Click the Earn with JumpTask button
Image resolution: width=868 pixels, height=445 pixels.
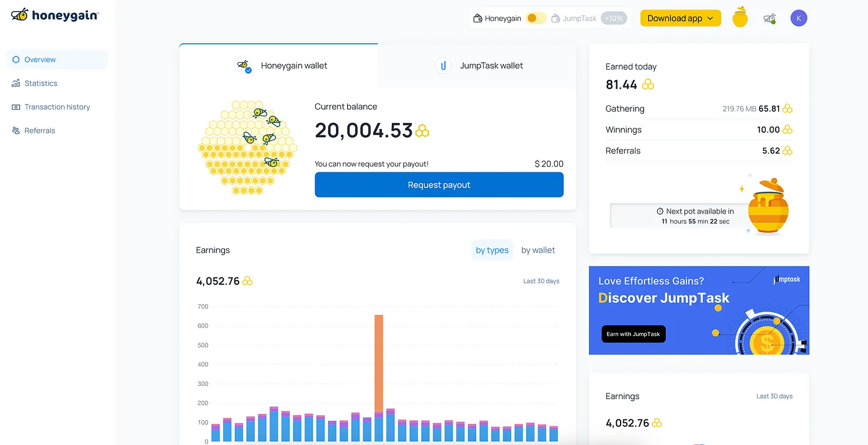[x=633, y=334]
